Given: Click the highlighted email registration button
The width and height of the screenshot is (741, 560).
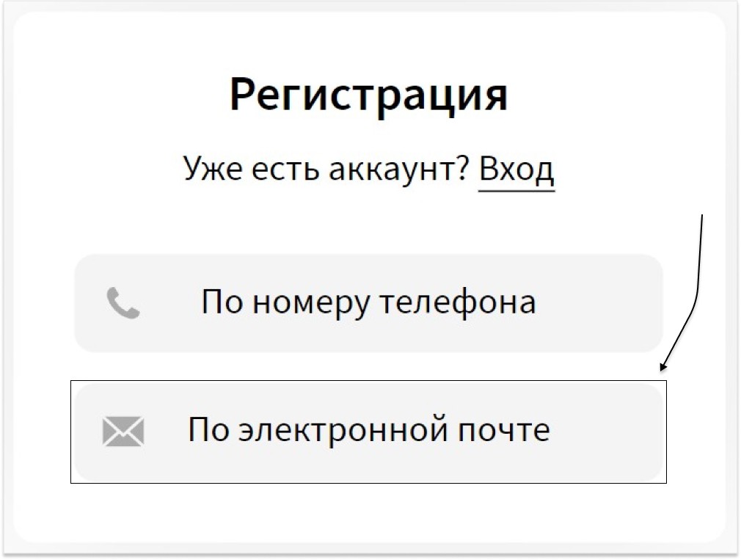Looking at the screenshot, I should (x=368, y=432).
